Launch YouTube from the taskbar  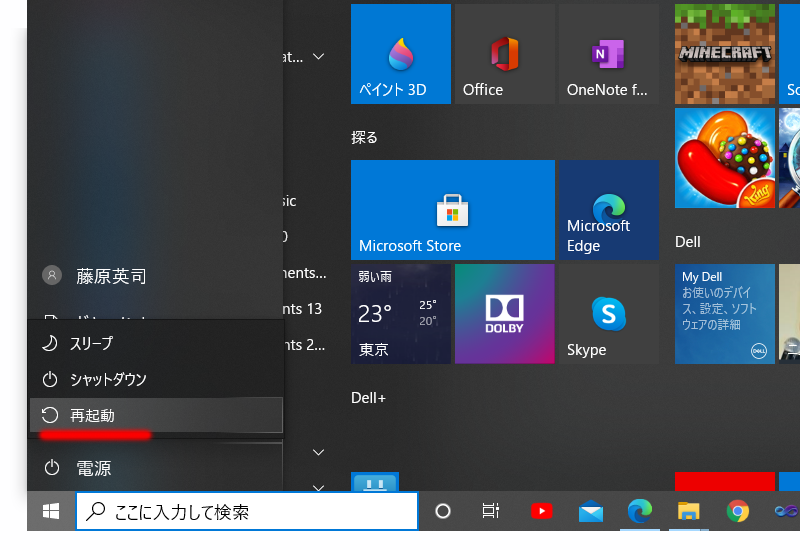point(541,511)
